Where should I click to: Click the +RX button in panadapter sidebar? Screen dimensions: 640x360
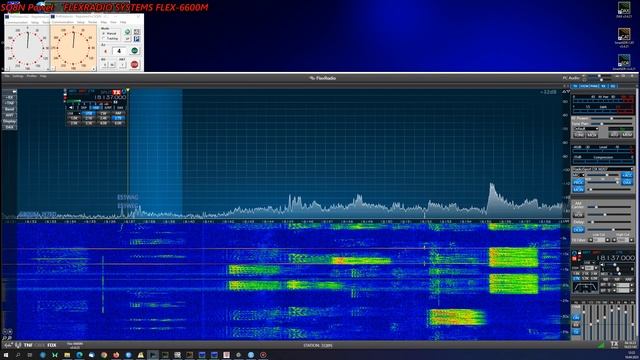point(9,98)
